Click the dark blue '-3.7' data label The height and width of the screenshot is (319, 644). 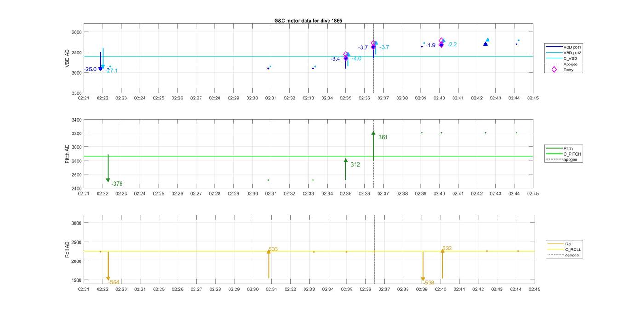tap(363, 48)
